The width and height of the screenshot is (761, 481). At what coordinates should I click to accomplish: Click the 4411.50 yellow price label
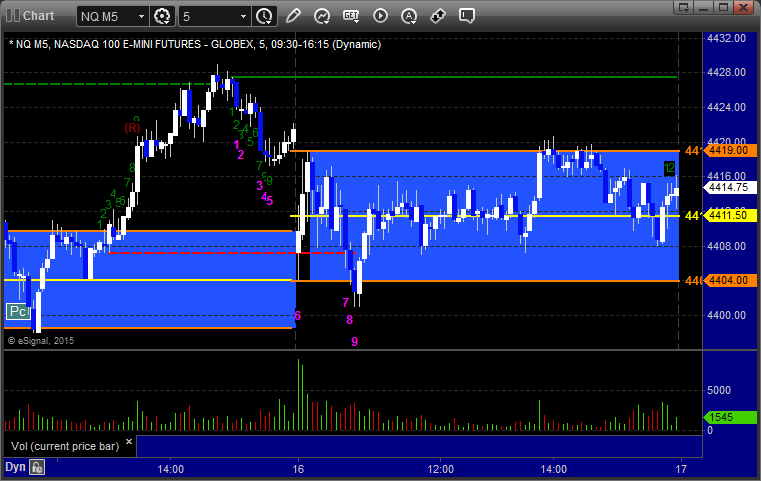click(730, 215)
